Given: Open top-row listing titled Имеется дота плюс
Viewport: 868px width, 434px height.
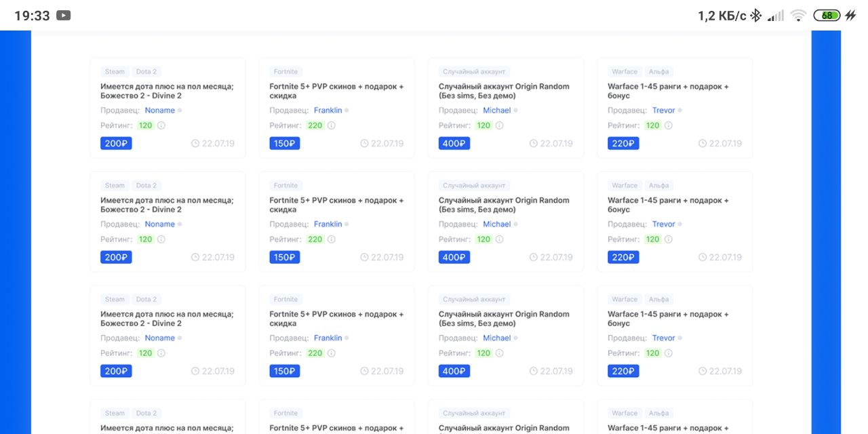Looking at the screenshot, I should [167, 92].
